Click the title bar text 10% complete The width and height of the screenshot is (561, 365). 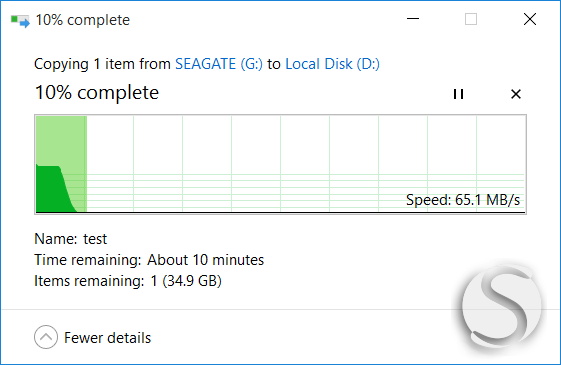tap(83, 20)
